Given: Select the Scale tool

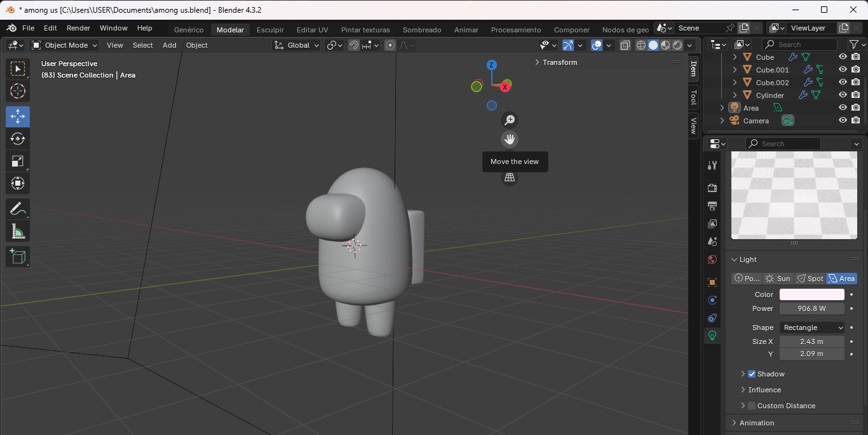Looking at the screenshot, I should [x=18, y=161].
